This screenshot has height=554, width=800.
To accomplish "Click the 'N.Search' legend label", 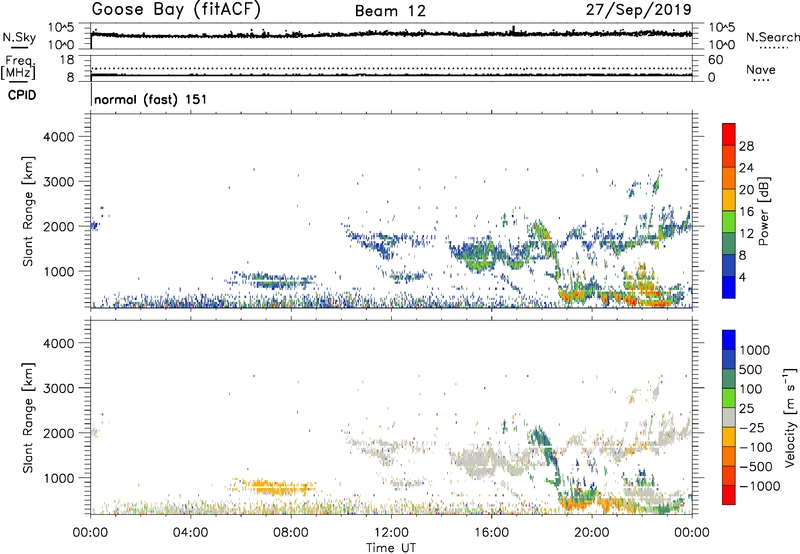I will 772,37.
